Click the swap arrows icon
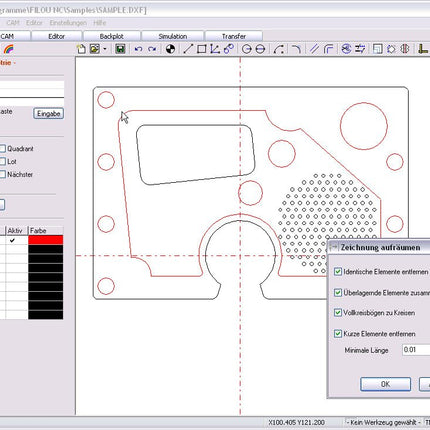The width and height of the screenshot is (430, 430). (360, 49)
